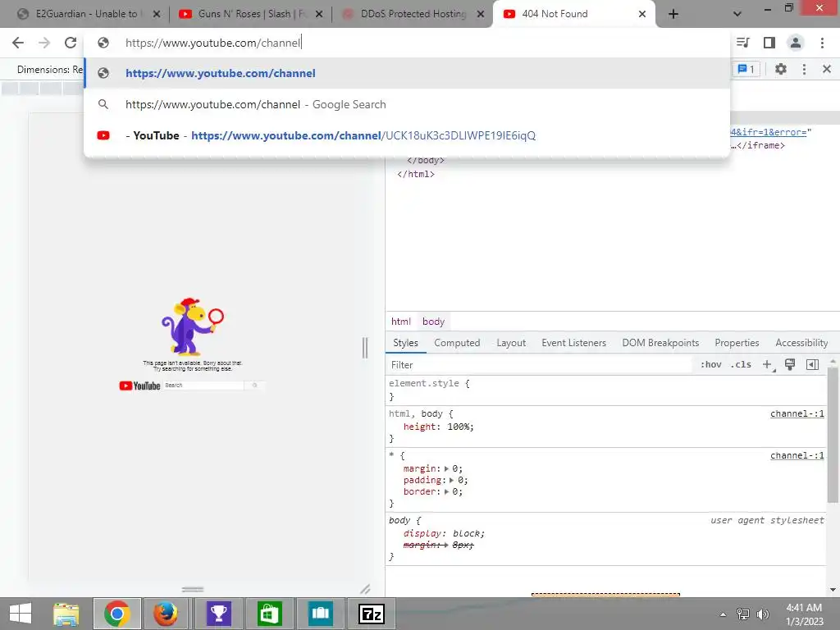Select body breadcrumb in DevTools
Viewport: 840px width, 630px height.
[x=433, y=322]
